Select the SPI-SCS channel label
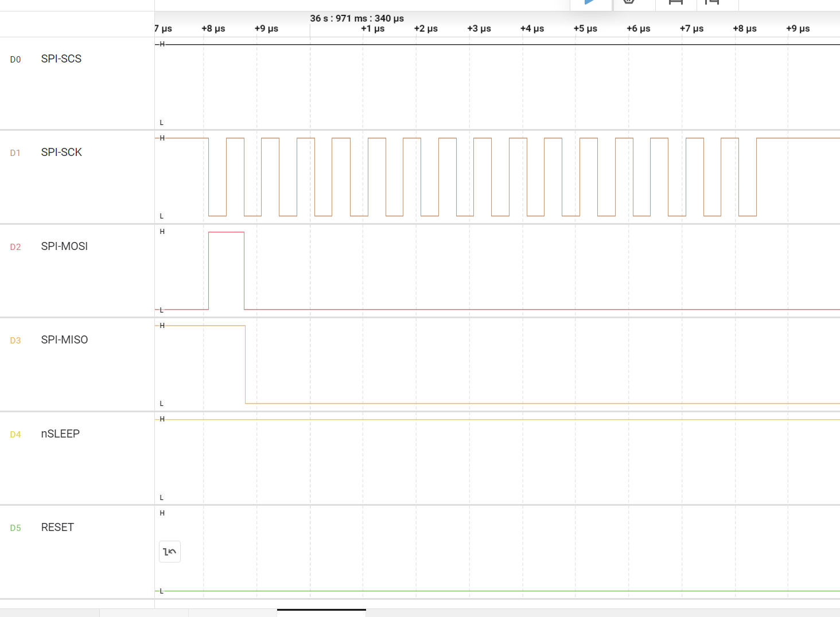Viewport: 840px width, 617px height. (61, 59)
